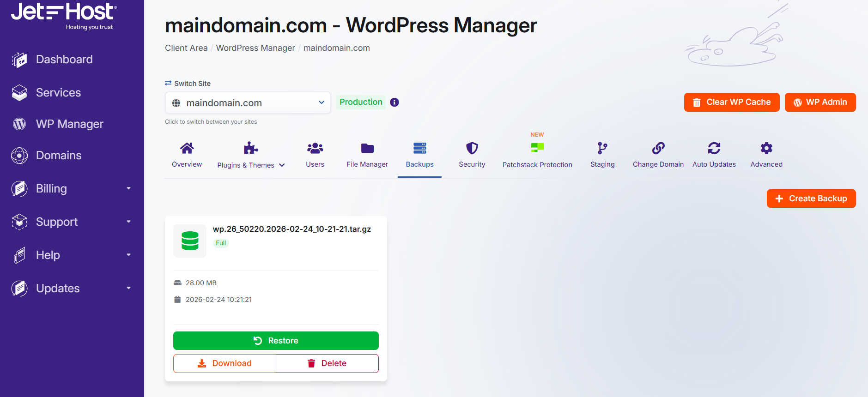Open Dashboard from the sidebar

[64, 60]
